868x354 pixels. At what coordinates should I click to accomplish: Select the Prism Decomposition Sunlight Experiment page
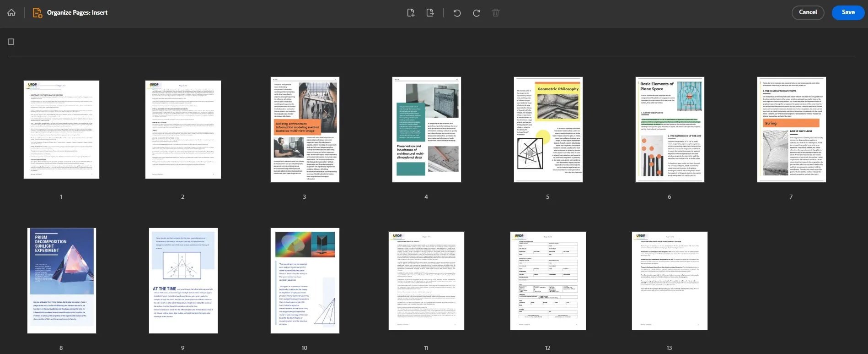[61, 281]
